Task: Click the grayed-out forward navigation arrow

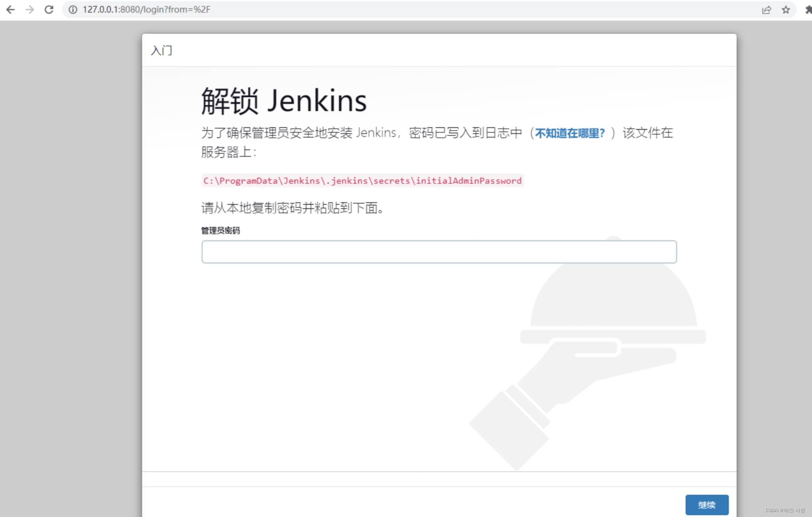Action: (x=30, y=9)
